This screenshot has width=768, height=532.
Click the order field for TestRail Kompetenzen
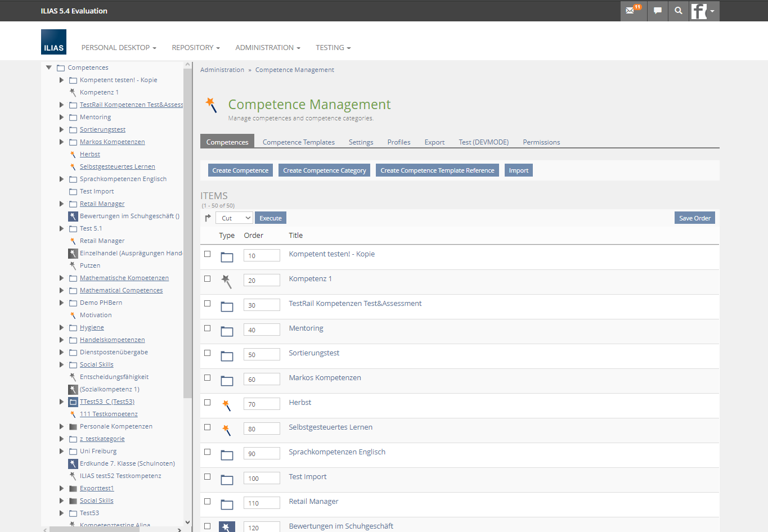[262, 305]
